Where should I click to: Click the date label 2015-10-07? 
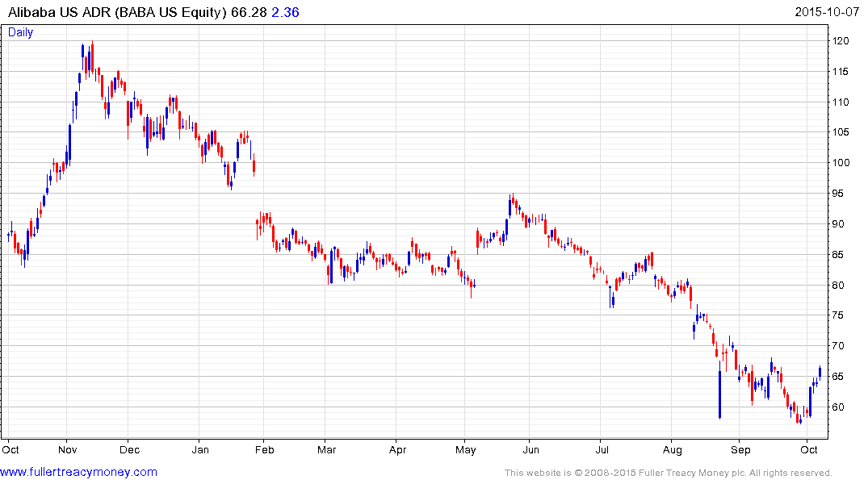827,12
